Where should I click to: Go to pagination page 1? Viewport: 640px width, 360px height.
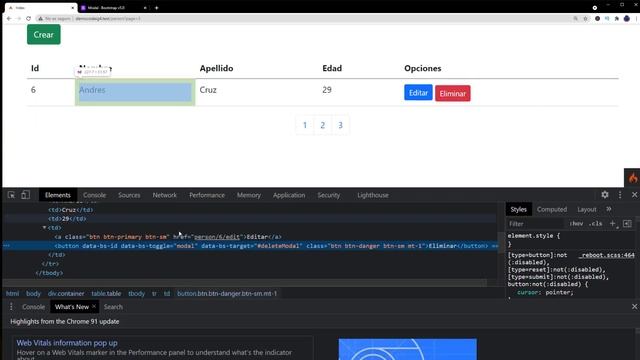pyautogui.click(x=304, y=125)
